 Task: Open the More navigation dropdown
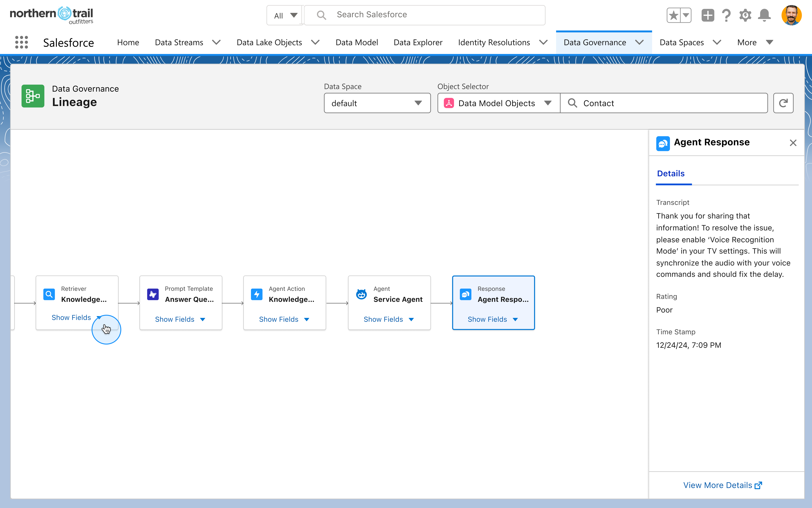tap(755, 42)
